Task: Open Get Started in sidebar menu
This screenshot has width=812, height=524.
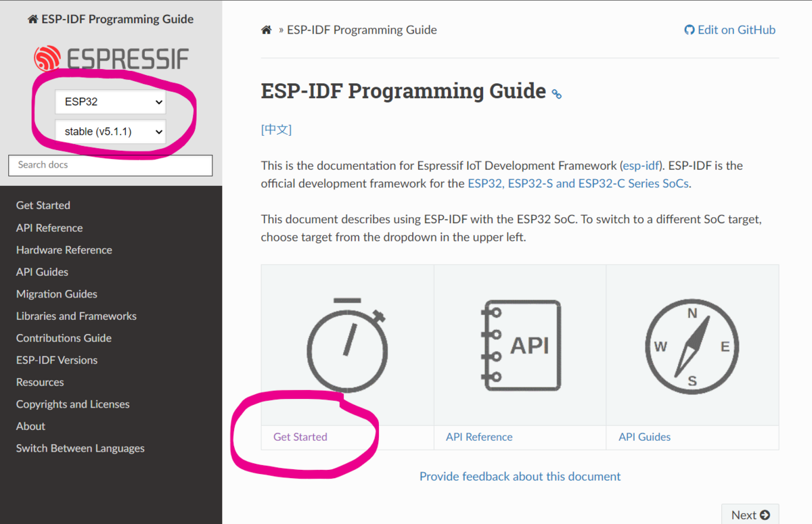Action: coord(43,206)
